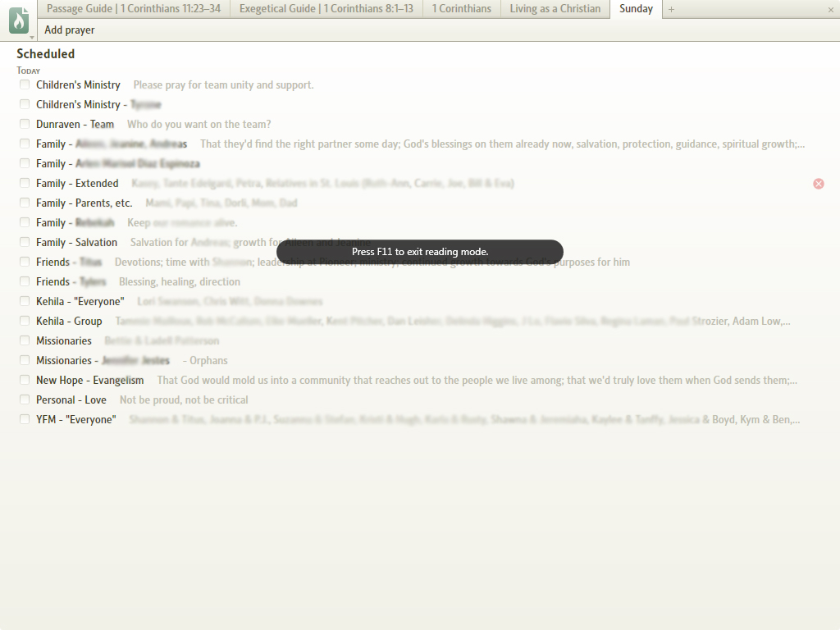
Task: Remove the Family - Extended prayer with red X
Action: coord(819,184)
